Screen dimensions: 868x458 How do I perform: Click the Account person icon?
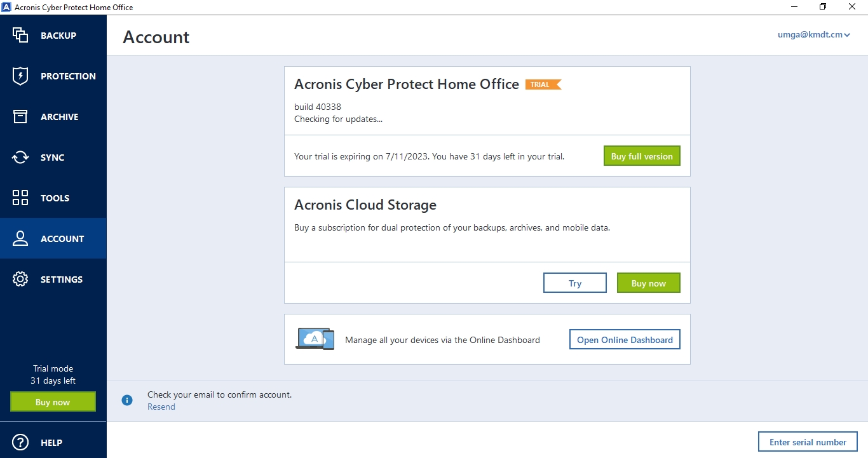[20, 239]
